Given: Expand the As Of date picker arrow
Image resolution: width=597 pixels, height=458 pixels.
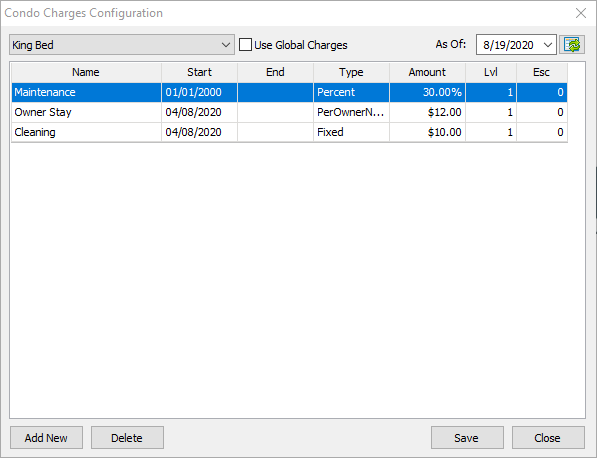Looking at the screenshot, I should (548, 45).
